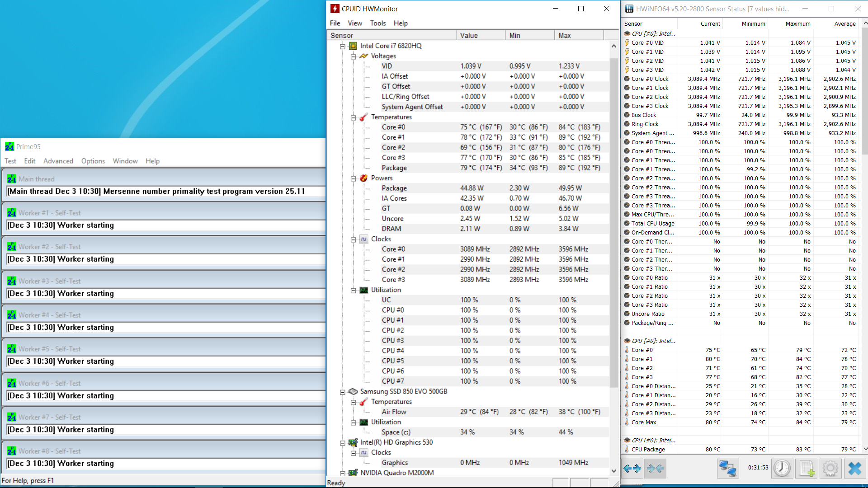Screen dimensions: 868x488
Task: Open HWMonitor Tools menu
Action: pos(378,23)
